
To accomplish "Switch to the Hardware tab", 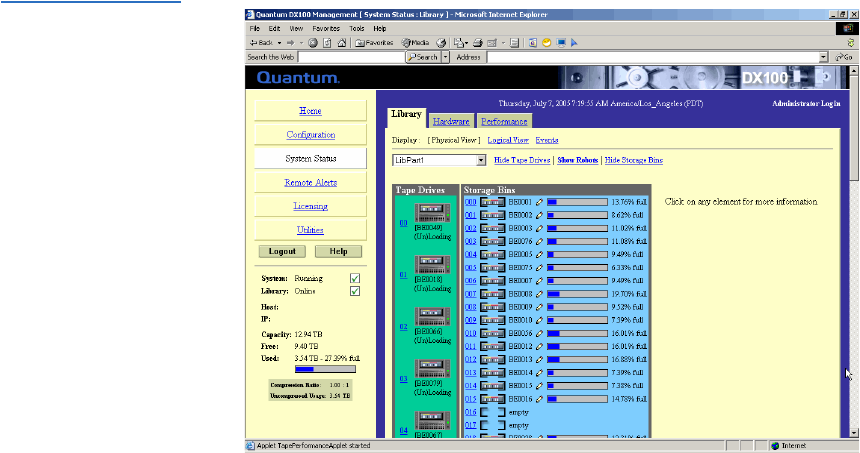I will (451, 122).
